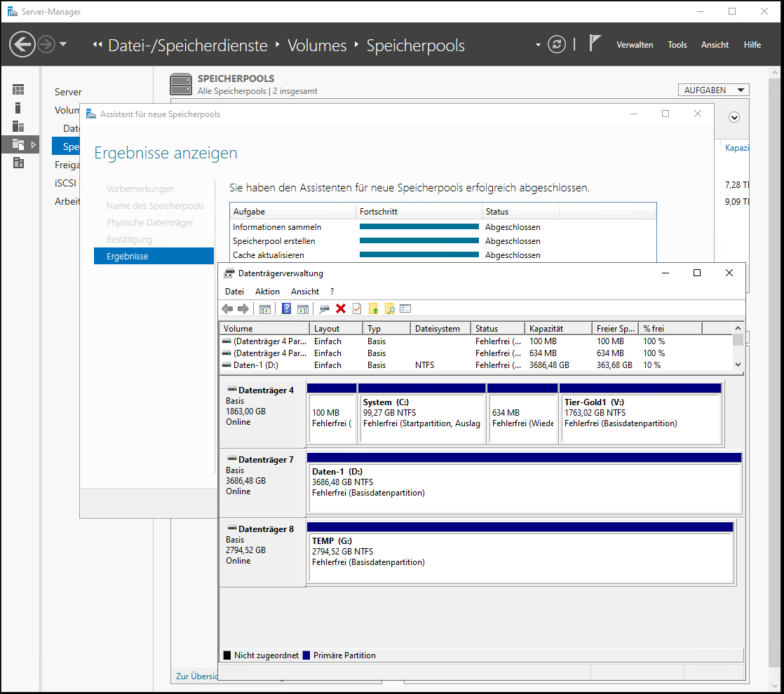784x694 pixels.
Task: Open AUFGABEN dropdown in Speicherpools
Action: coord(713,90)
